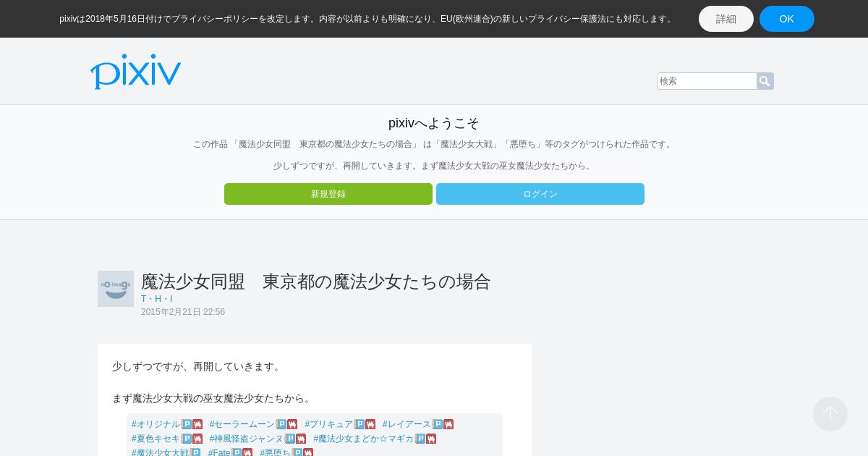Screen dimensions: 868x456
Task: Click red icon beside #オリジナル
Action: pos(197,424)
